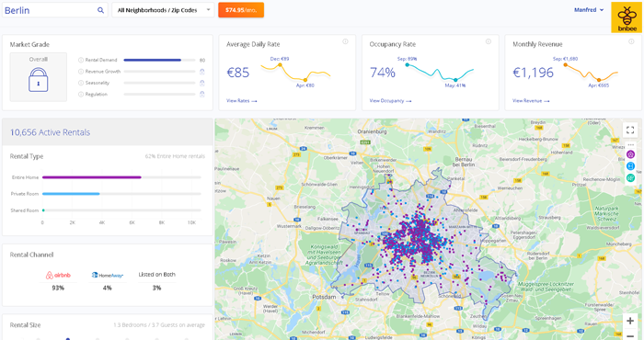Image resolution: width=644 pixels, height=340 pixels.
Task: Click the info icon on Monthly Revenue
Action: (x=631, y=41)
